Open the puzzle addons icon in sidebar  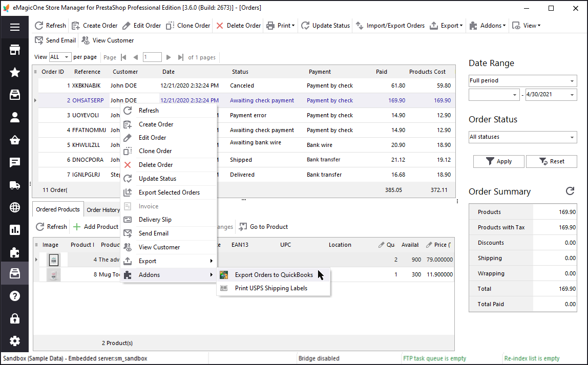click(x=15, y=252)
